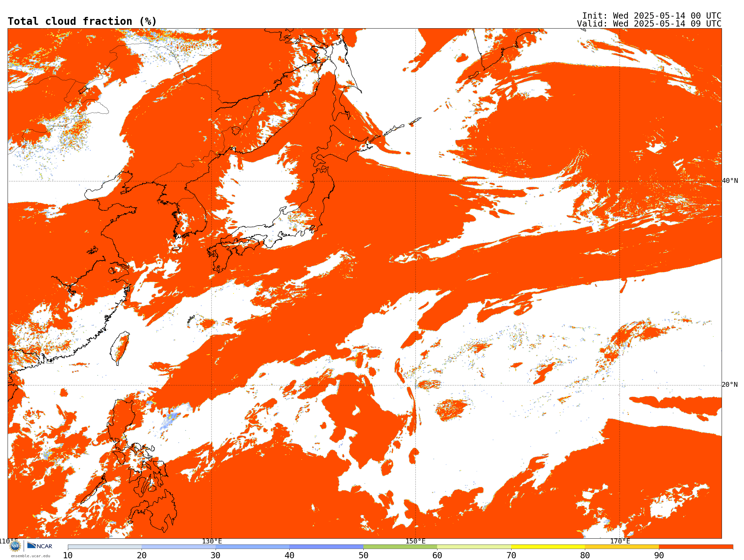Click the NSF logo icon
The height and width of the screenshot is (560, 744).
tap(15, 546)
